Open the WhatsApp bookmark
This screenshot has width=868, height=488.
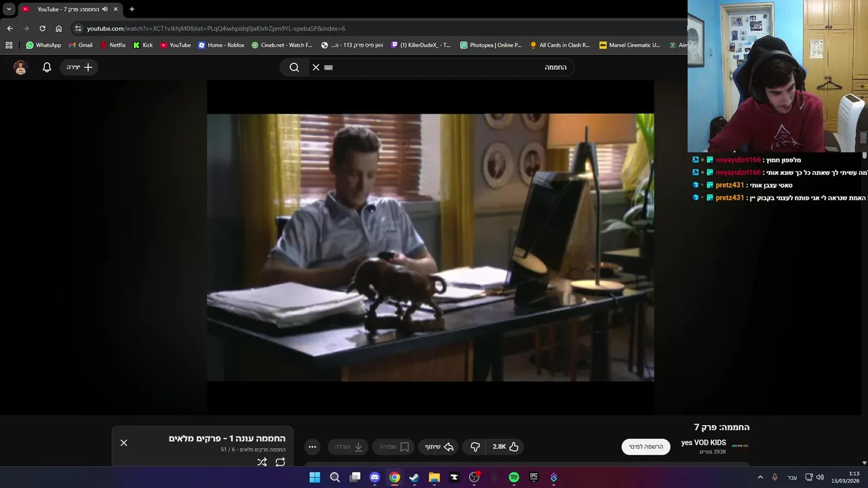(43, 45)
